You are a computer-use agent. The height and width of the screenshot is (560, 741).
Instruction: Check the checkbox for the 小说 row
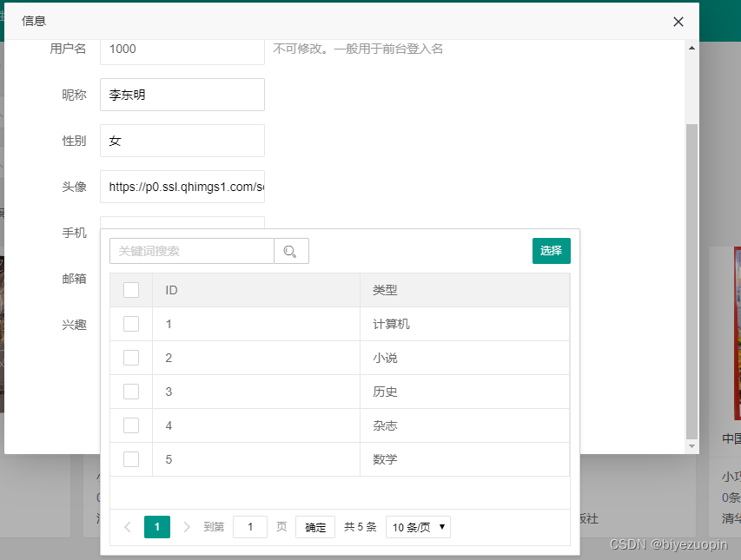pyautogui.click(x=131, y=357)
